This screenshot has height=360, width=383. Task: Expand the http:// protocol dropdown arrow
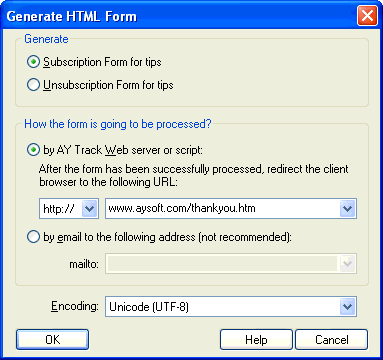(90, 209)
